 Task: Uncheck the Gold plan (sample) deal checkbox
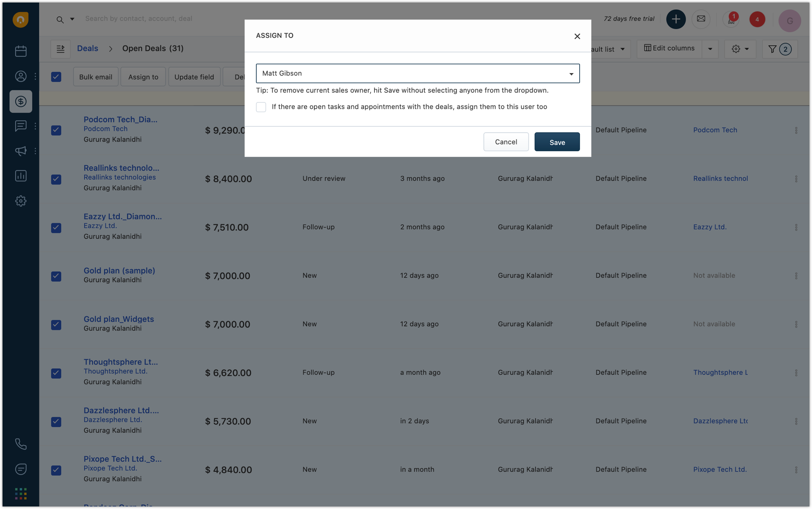pyautogui.click(x=56, y=276)
